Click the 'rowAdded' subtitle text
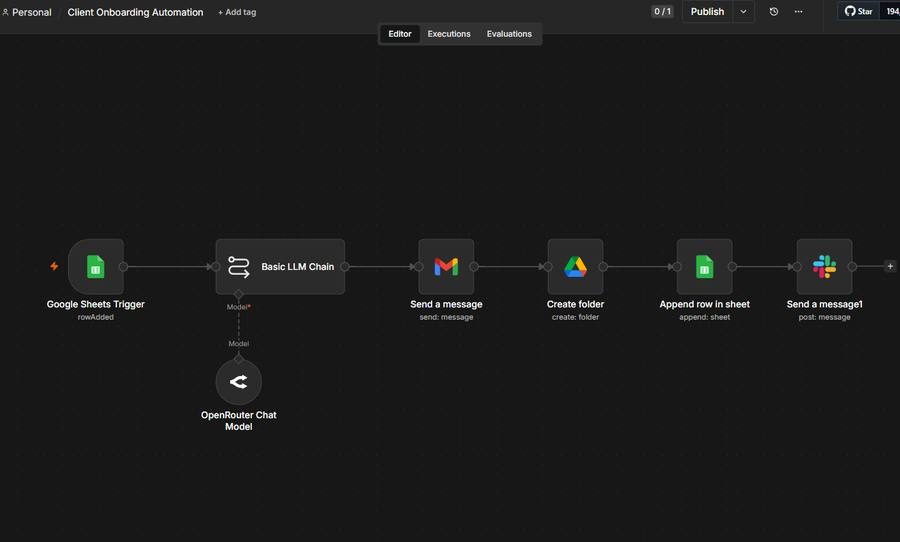The image size is (900, 542). (x=96, y=317)
